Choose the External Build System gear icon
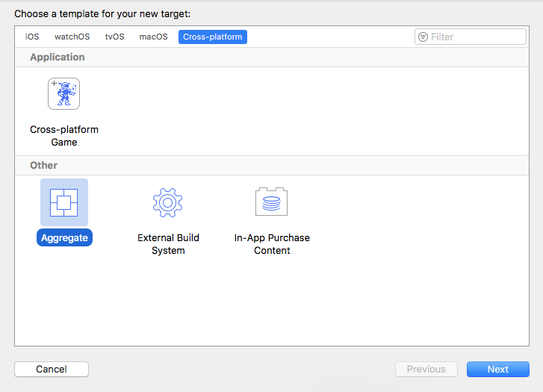543x392 pixels. (168, 202)
